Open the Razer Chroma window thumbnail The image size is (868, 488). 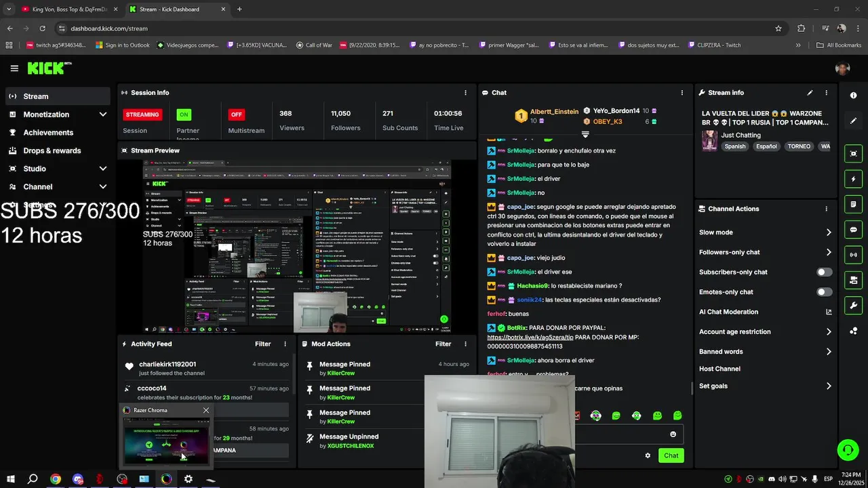coord(166,441)
